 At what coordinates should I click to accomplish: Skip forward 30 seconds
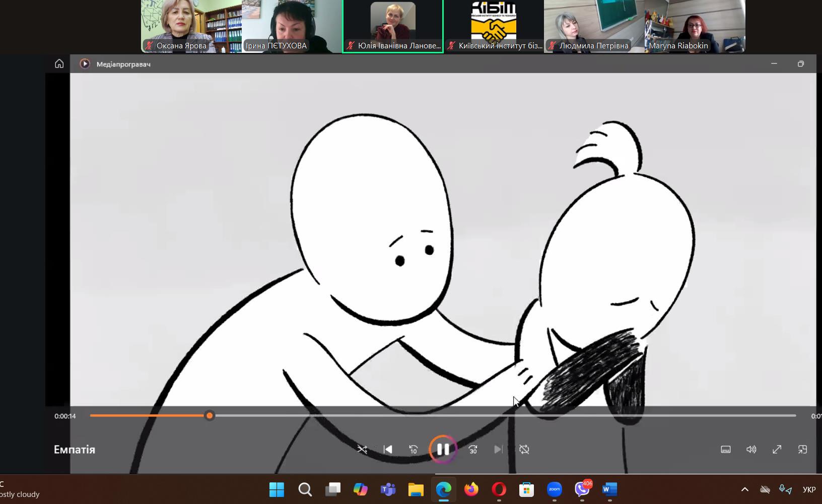(x=473, y=449)
